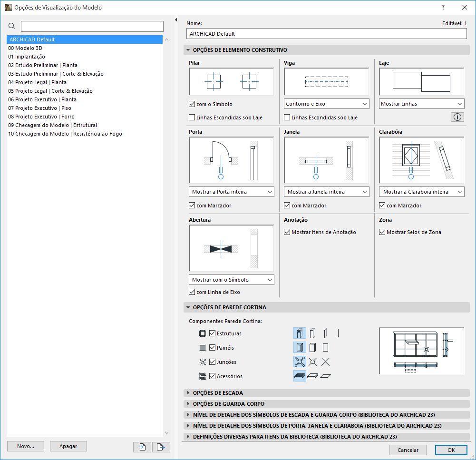Uncheck com o Símbolo under Pilar
The image size is (476, 460).
[192, 104]
